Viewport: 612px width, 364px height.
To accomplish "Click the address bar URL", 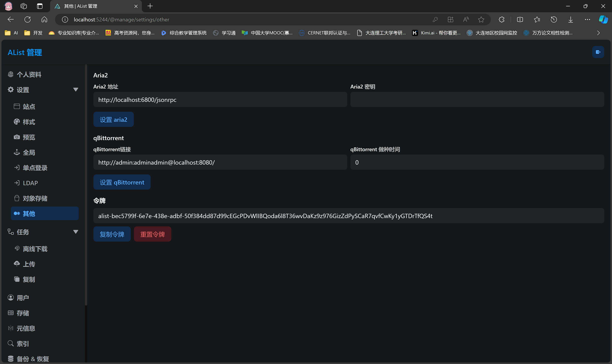I will 121,19.
